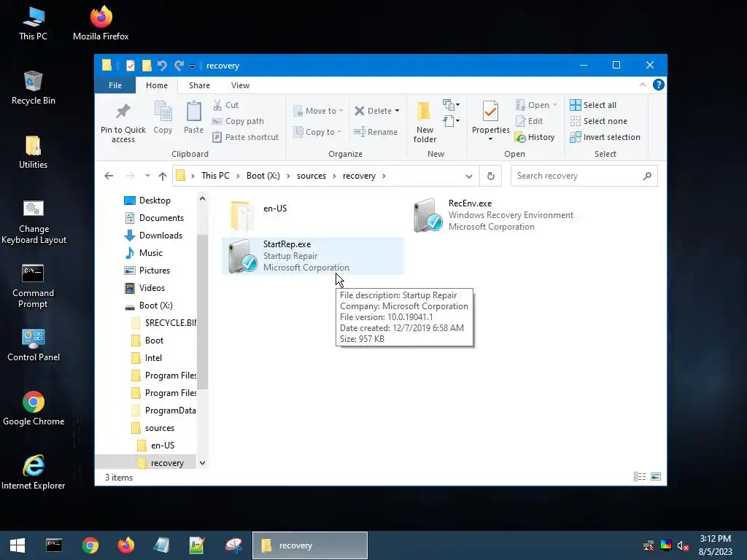Open the recent locations dropdown
The width and height of the screenshot is (747, 560).
point(147,176)
